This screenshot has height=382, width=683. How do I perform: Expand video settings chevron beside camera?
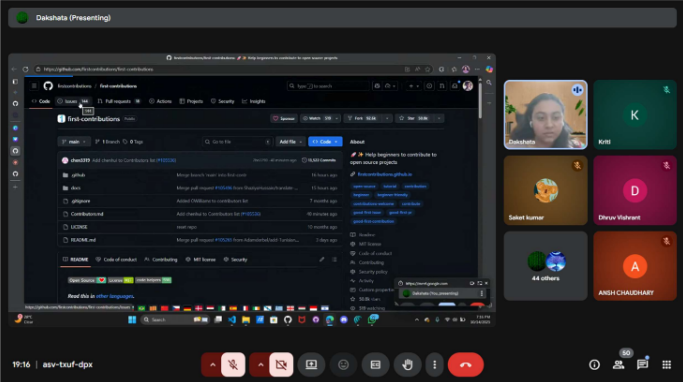tap(260, 365)
